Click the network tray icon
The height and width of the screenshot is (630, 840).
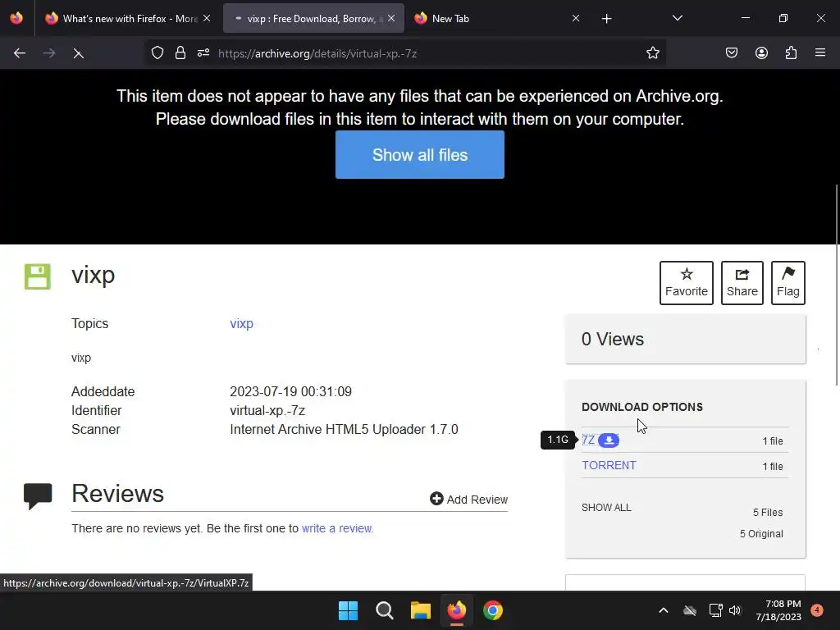[715, 610]
